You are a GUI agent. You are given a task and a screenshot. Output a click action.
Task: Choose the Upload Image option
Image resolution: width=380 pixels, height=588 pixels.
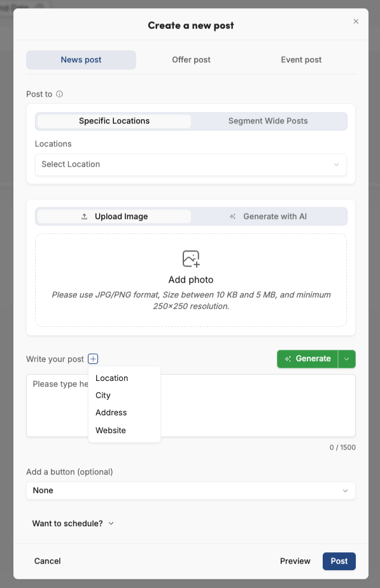pos(114,217)
